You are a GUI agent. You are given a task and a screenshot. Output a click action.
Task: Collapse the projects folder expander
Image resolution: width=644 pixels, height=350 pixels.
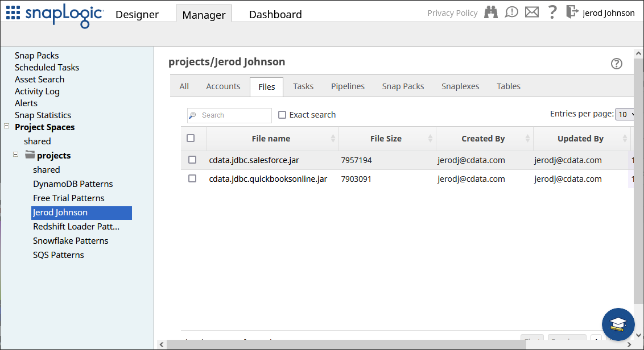(16, 155)
